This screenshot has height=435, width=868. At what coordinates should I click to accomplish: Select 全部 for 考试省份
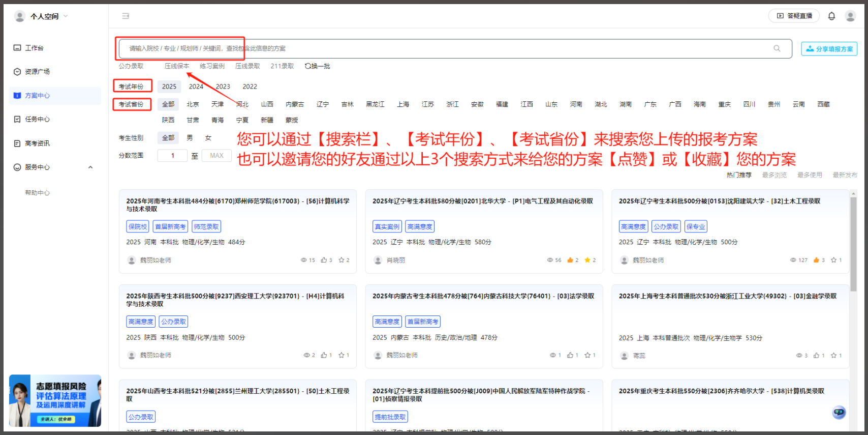point(168,104)
